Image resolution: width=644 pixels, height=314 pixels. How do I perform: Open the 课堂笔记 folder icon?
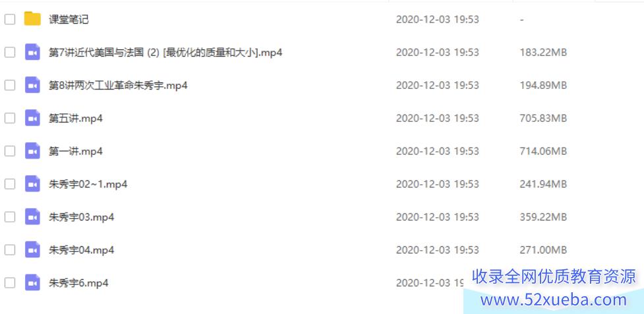coord(32,19)
